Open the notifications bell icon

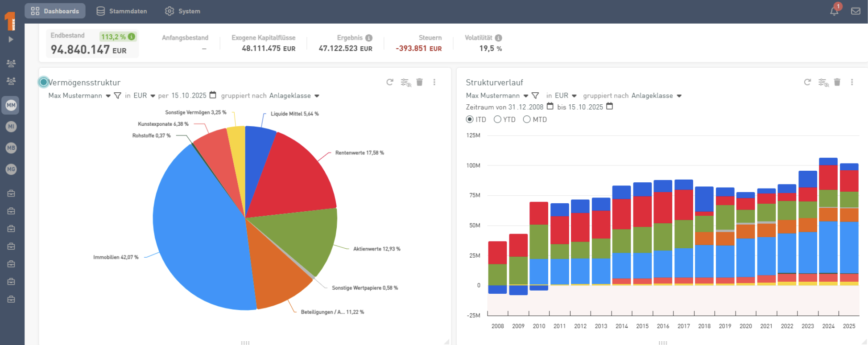pyautogui.click(x=834, y=11)
